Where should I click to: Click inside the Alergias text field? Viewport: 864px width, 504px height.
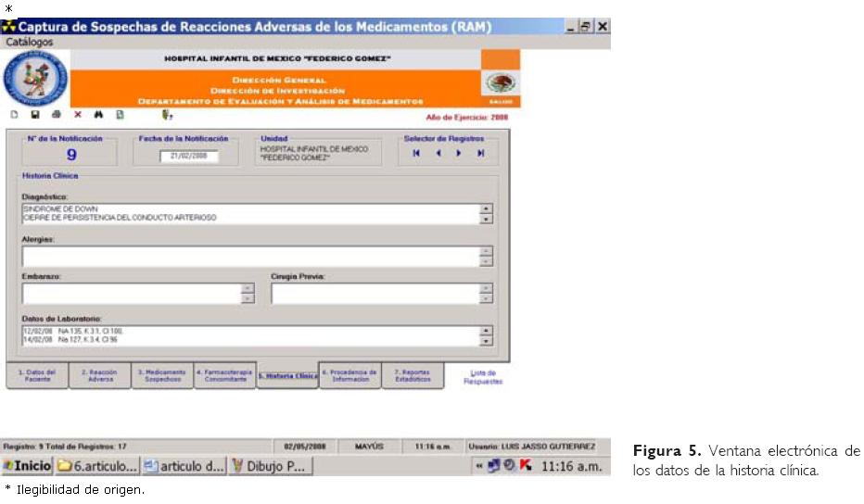point(250,257)
